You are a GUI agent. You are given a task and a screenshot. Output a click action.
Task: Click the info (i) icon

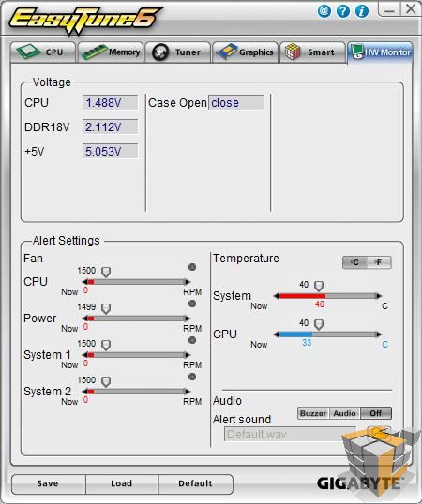[362, 11]
